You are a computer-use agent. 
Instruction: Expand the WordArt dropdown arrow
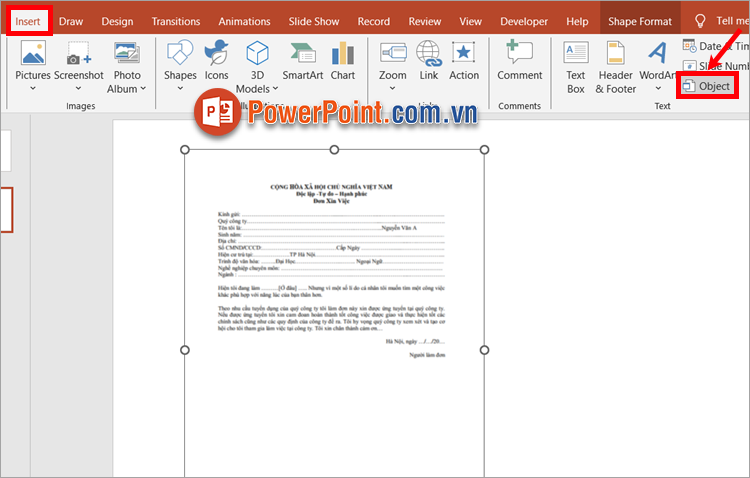pos(658,88)
